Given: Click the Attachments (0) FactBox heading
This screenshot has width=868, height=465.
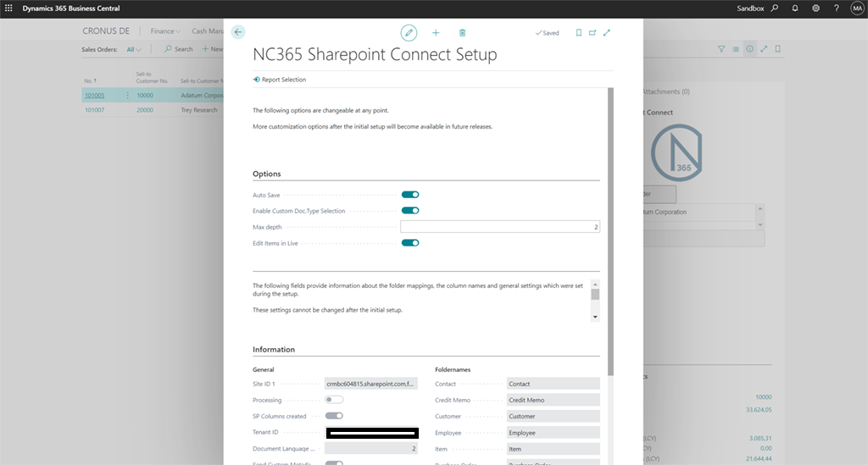Looking at the screenshot, I should [666, 91].
